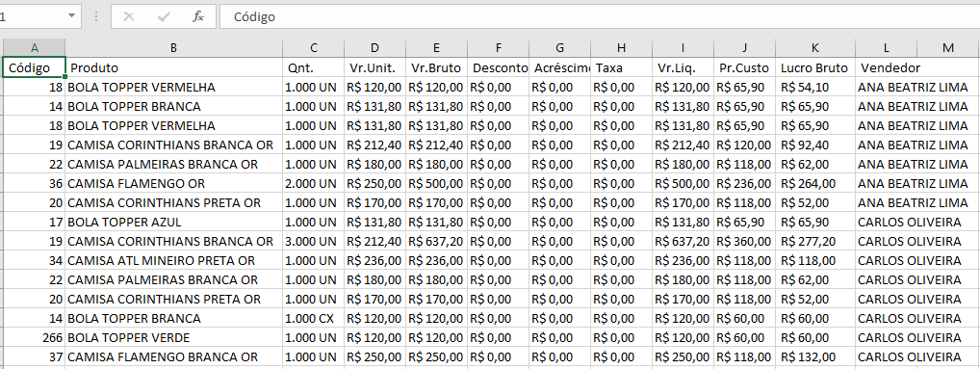Click the quantity cell 1.000 CX

tap(313, 318)
